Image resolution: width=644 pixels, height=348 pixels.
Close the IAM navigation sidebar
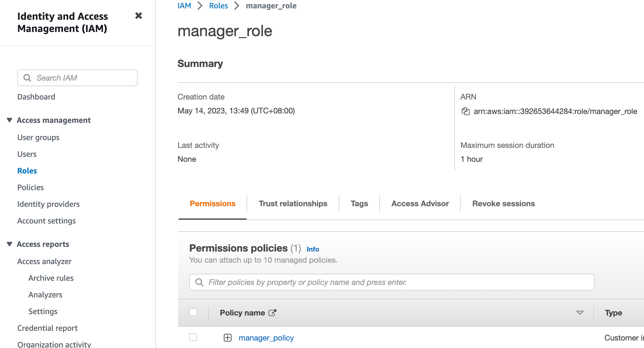click(x=138, y=16)
